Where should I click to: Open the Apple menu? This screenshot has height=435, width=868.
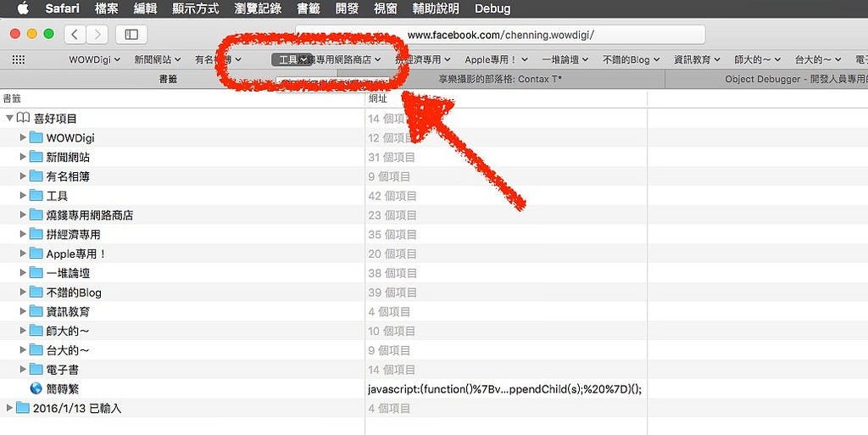pyautogui.click(x=23, y=8)
